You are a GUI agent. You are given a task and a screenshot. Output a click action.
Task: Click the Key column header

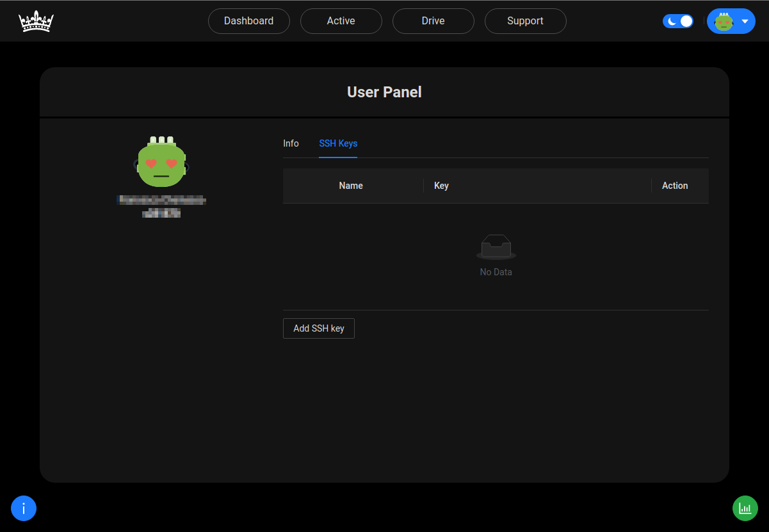tap(441, 186)
